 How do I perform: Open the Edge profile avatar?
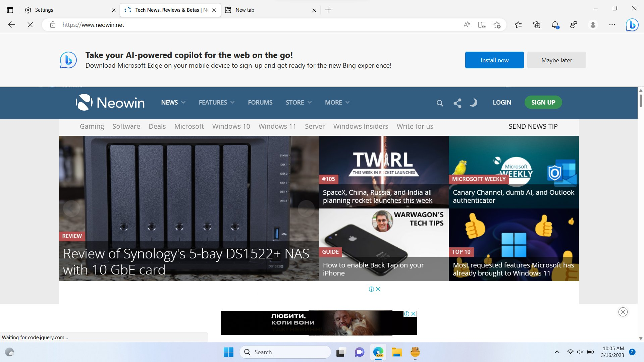tap(593, 25)
